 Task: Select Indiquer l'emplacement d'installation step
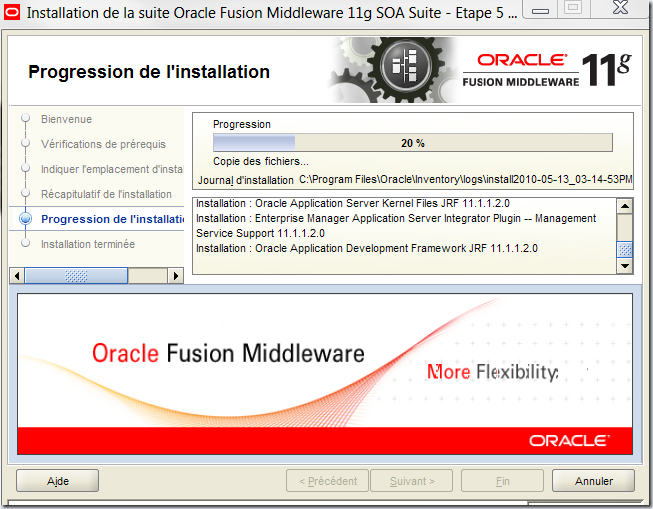pos(112,169)
